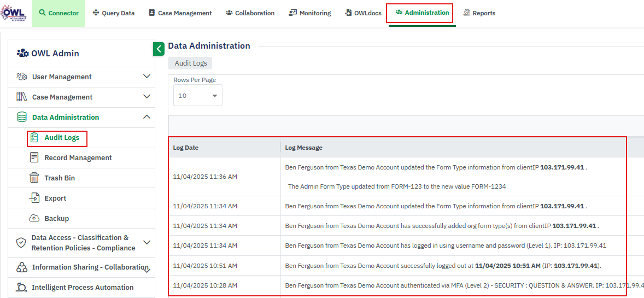Click the Data Administration database icon
Viewport: 644px width, 298px height.
(x=22, y=117)
